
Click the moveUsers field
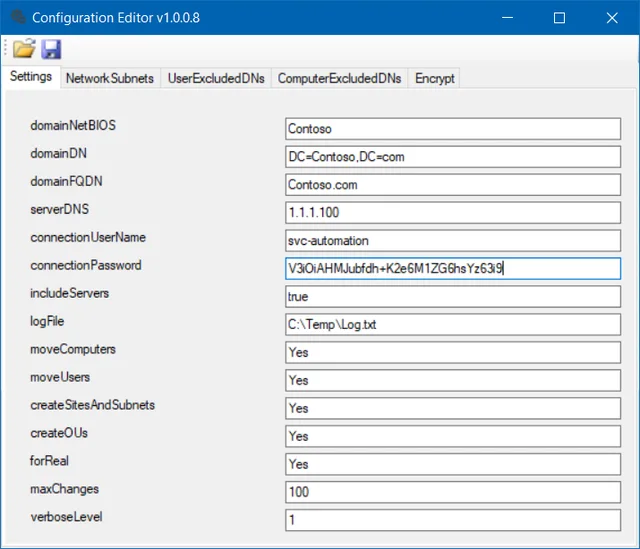click(x=453, y=380)
